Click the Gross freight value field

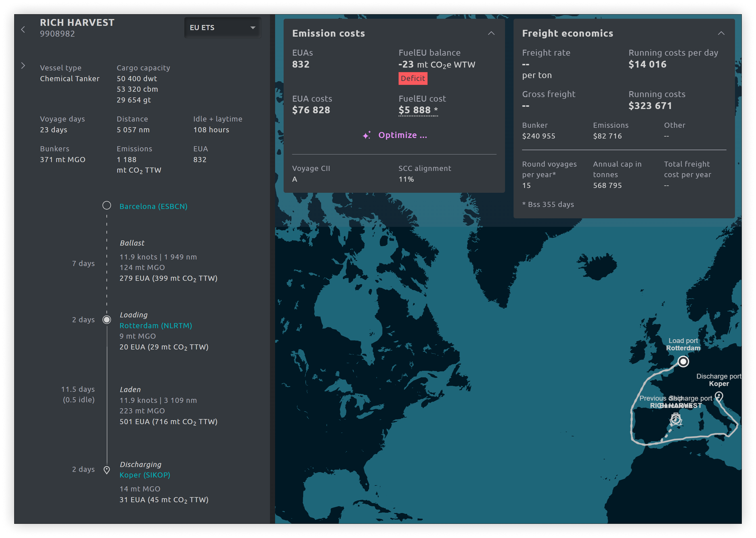[x=526, y=106]
